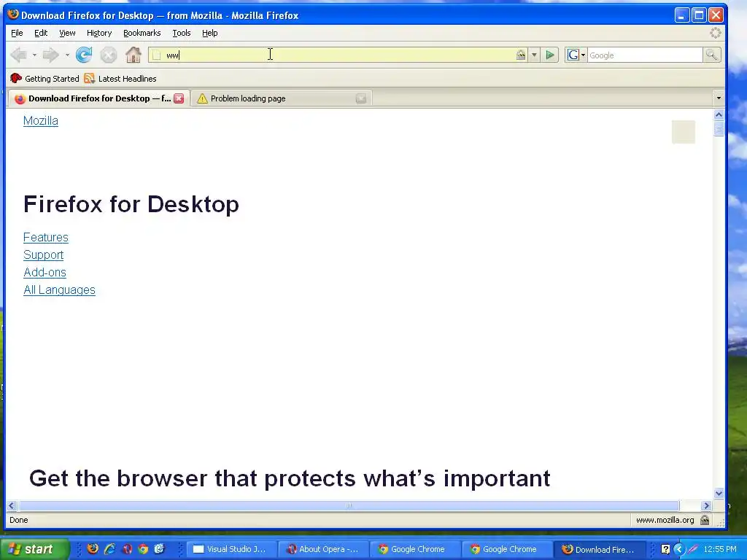
Task: Click the taskbar clock 12:55 PM
Action: 720,549
